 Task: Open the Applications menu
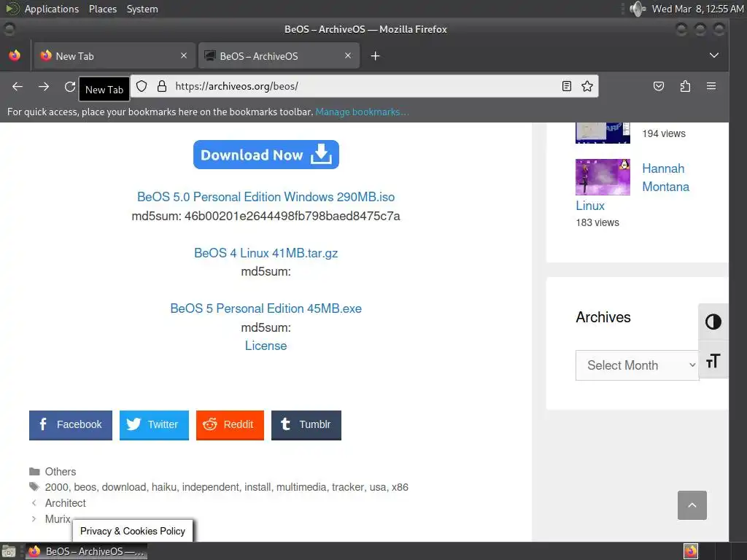[52, 9]
